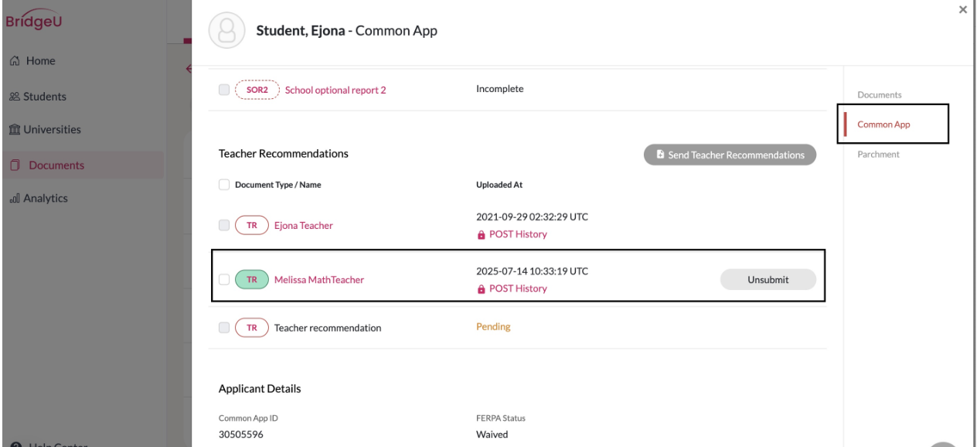The height and width of the screenshot is (447, 980).
Task: Click the FERPA Status value Waived
Action: pos(492,435)
